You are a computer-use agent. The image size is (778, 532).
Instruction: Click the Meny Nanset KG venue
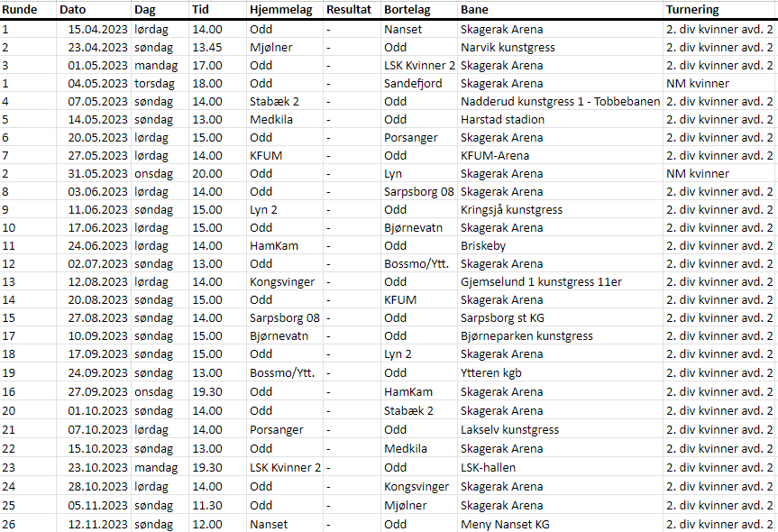(x=505, y=525)
